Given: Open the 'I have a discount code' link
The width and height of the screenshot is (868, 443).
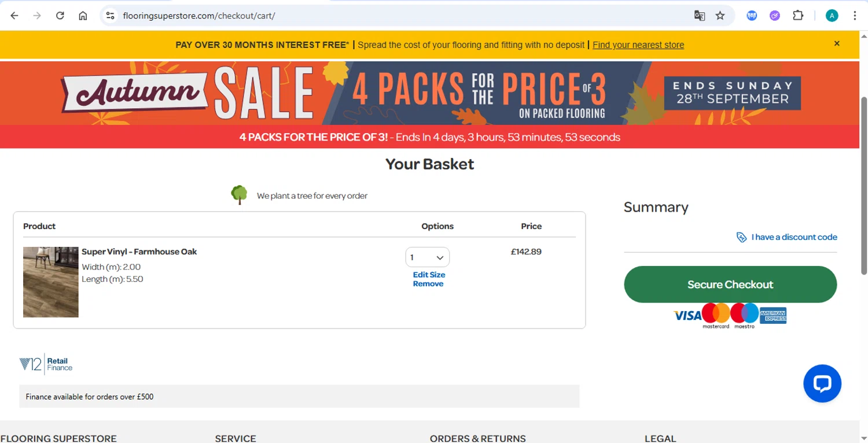Looking at the screenshot, I should 794,237.
